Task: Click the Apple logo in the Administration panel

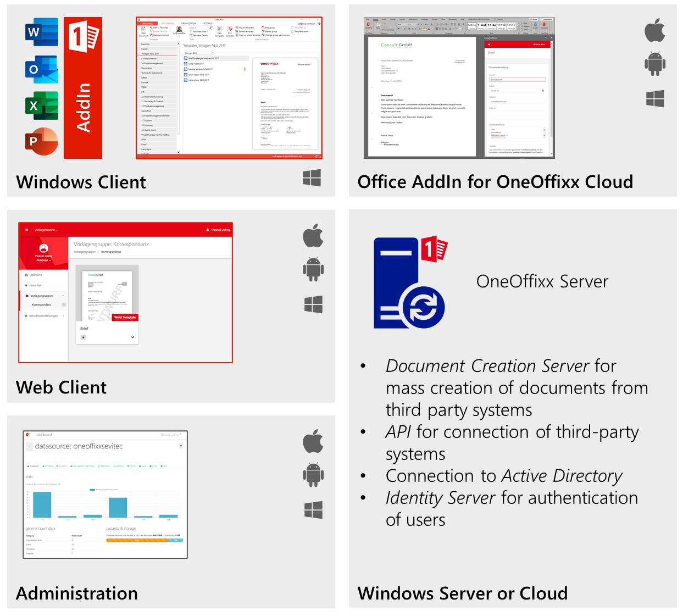Action: pos(313,441)
